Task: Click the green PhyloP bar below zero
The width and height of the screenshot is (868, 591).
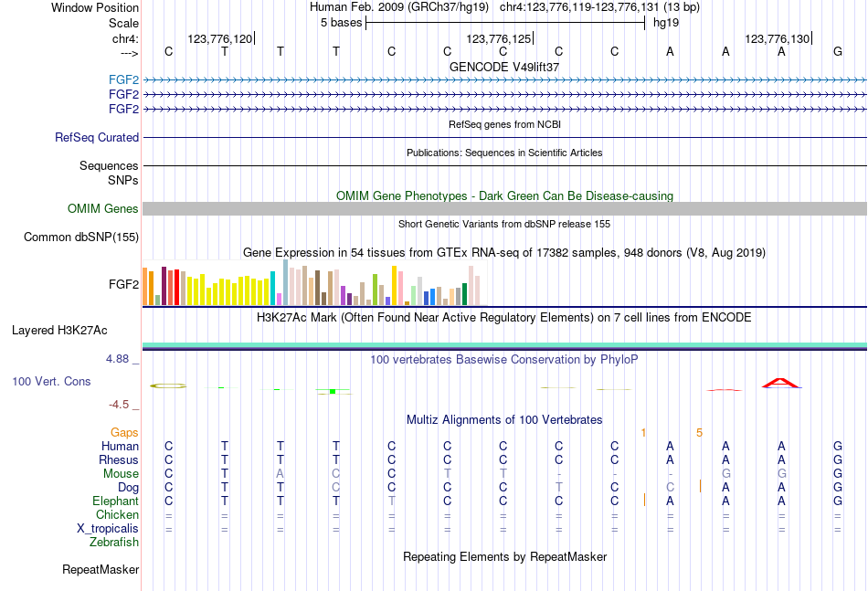Action: pyautogui.click(x=333, y=392)
